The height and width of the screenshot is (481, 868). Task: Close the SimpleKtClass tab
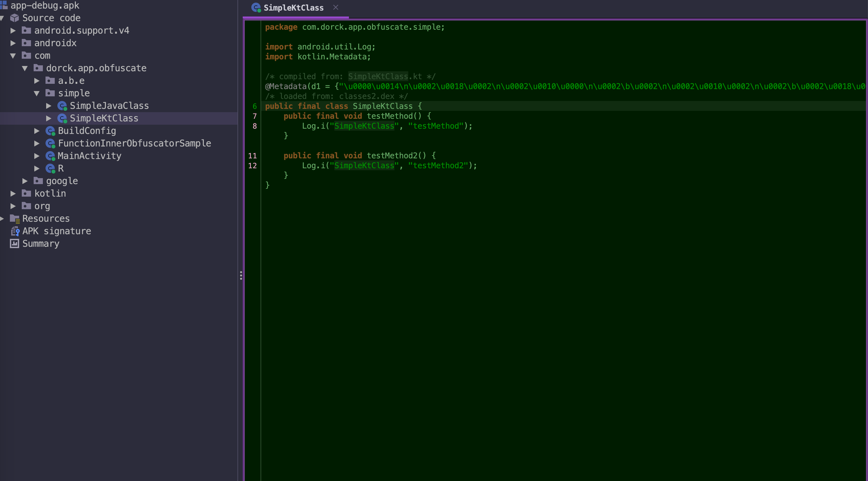(x=336, y=7)
